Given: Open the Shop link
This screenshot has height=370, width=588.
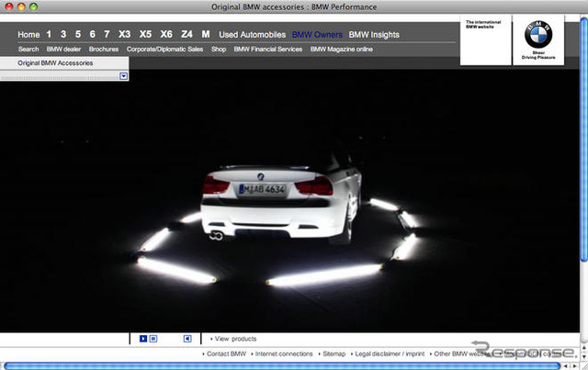Looking at the screenshot, I should pos(219,49).
